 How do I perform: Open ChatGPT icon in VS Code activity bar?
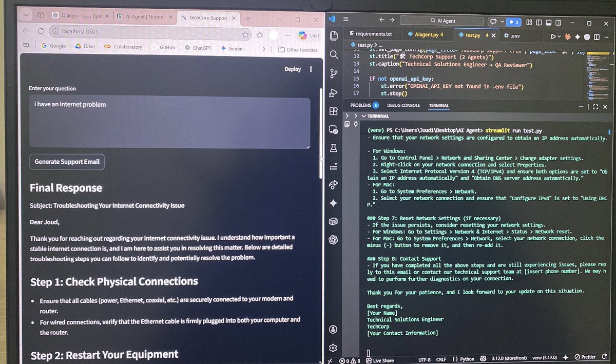point(334,240)
